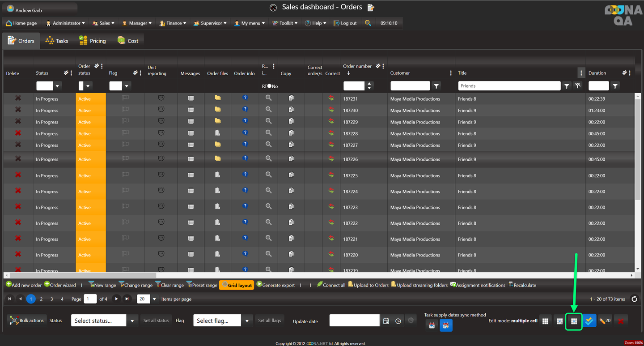Toggle the RT No switch

[x=269, y=86]
